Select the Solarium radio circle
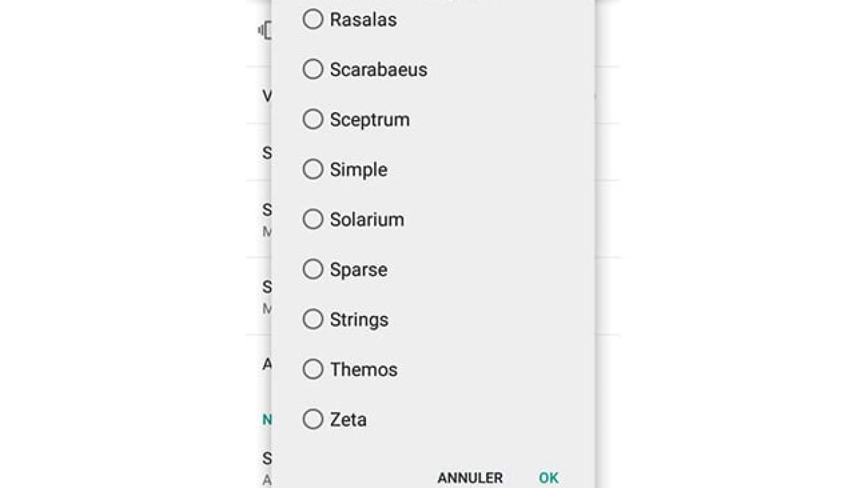The image size is (868, 488). coord(313,219)
